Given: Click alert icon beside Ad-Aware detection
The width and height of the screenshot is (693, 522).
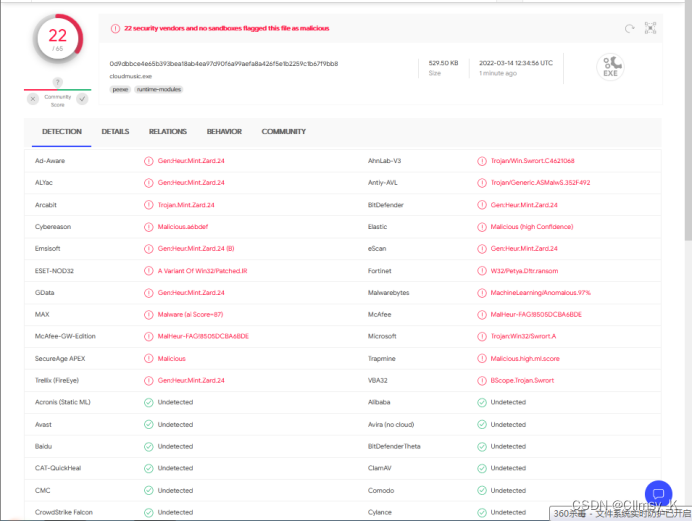Looking at the screenshot, I should [x=148, y=161].
